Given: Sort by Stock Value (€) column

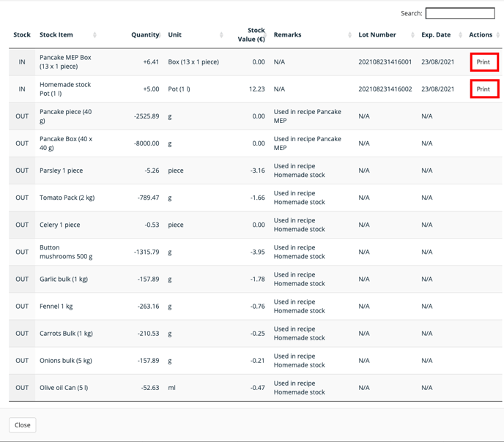Looking at the screenshot, I should (x=251, y=34).
